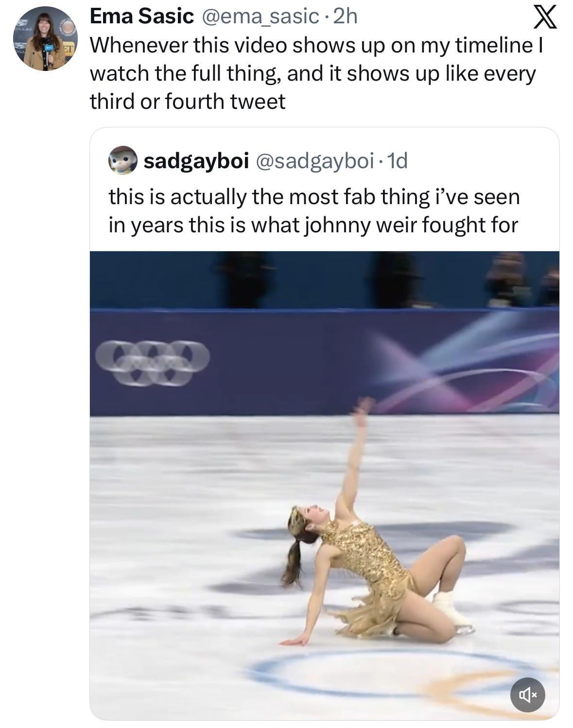Click the 2h timestamp on the tweet
Image resolution: width=573 pixels, height=728 pixels.
tap(346, 17)
